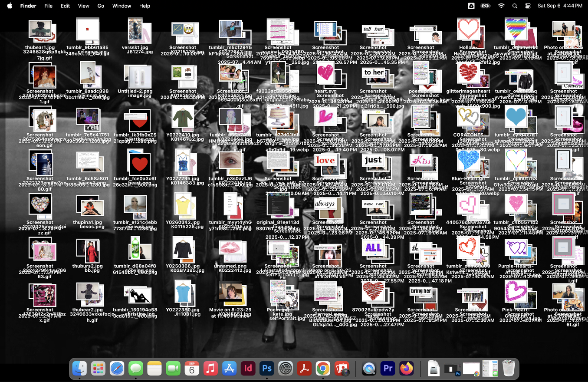Click the Trash icon in dock

[x=509, y=369]
